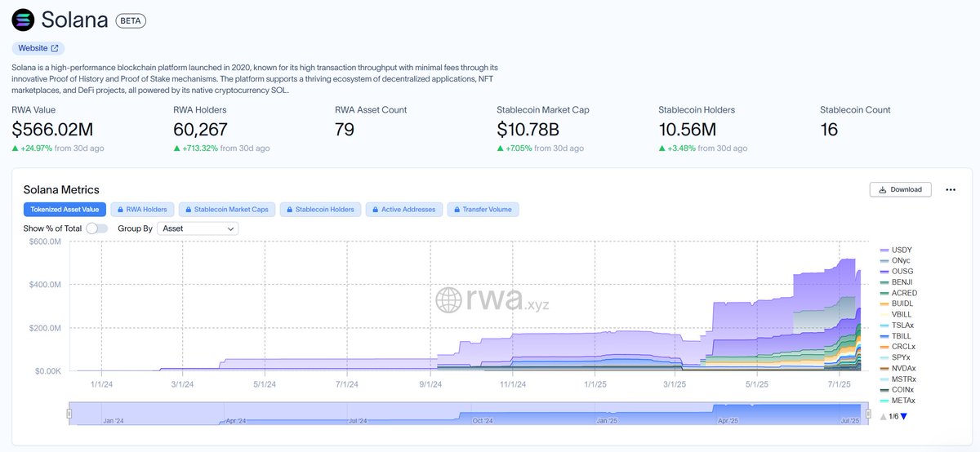
Task: Toggle BUIDL series in the legend
Action: coord(896,304)
